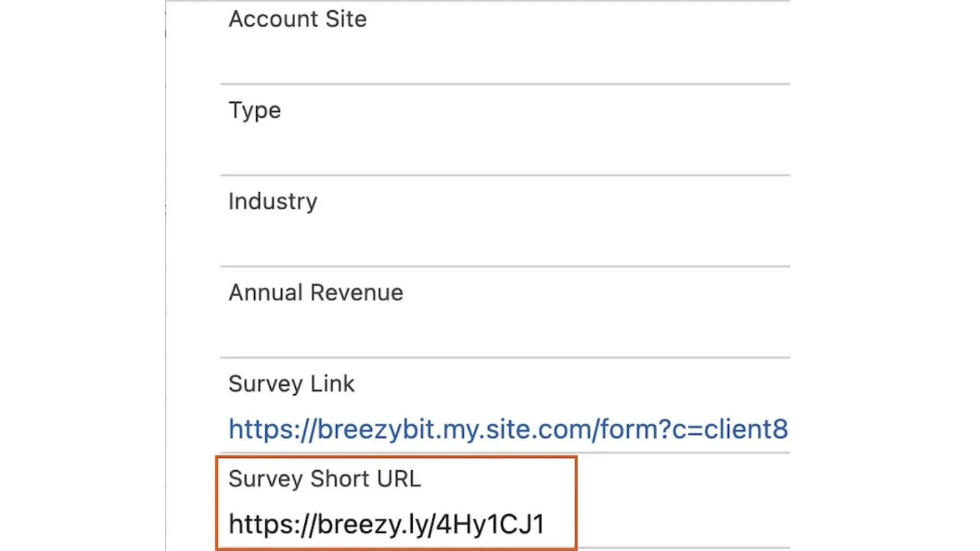Click the divider line below Account Site
The height and width of the screenshot is (551, 980).
(x=502, y=83)
